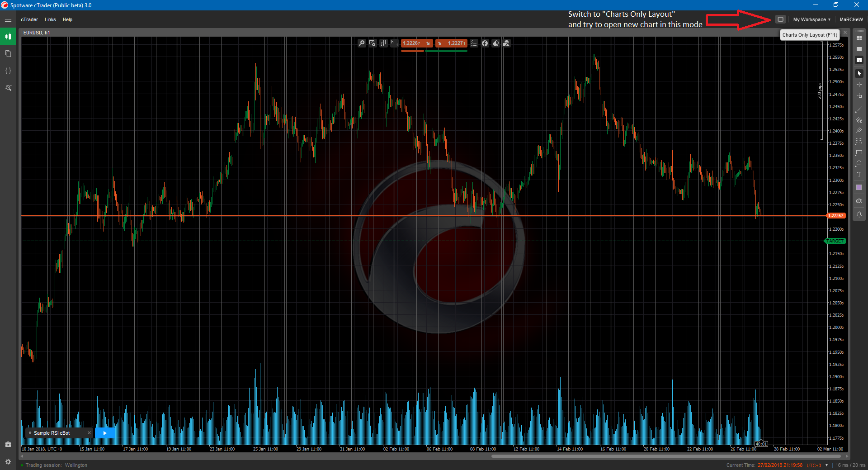The width and height of the screenshot is (868, 470).
Task: Open the cTrader menu
Action: coord(29,19)
